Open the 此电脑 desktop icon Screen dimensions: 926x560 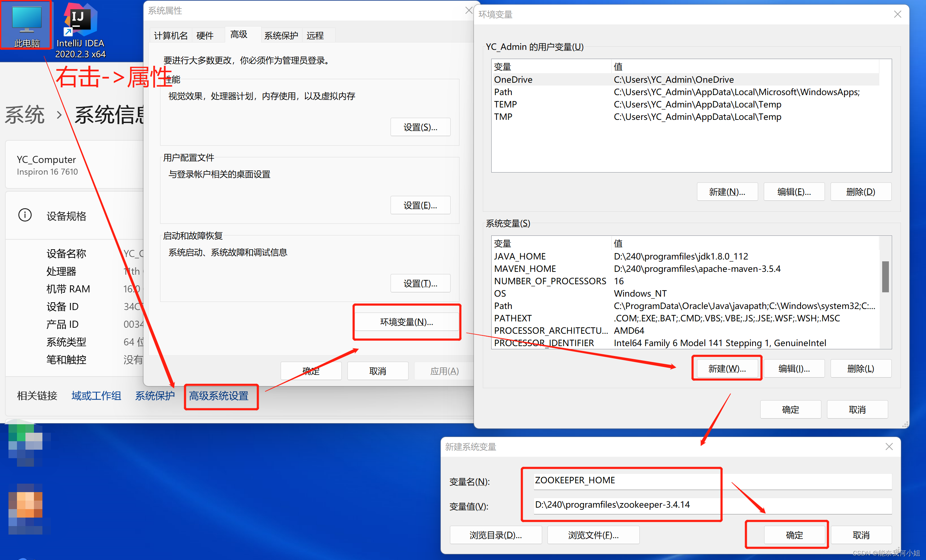click(25, 24)
